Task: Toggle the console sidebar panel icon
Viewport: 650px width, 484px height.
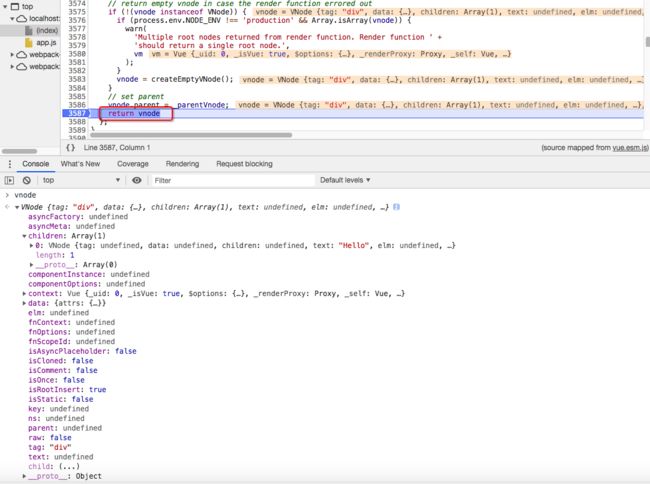Action: pyautogui.click(x=9, y=180)
